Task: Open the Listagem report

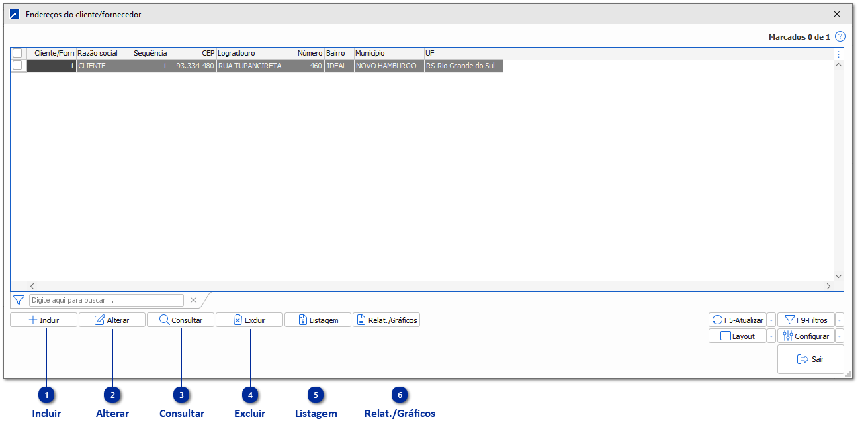Action: [x=318, y=320]
